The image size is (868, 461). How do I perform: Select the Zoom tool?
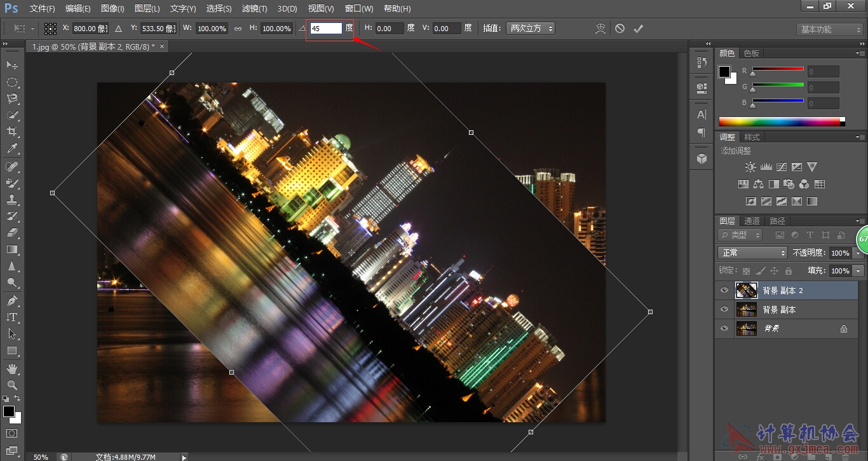point(12,385)
